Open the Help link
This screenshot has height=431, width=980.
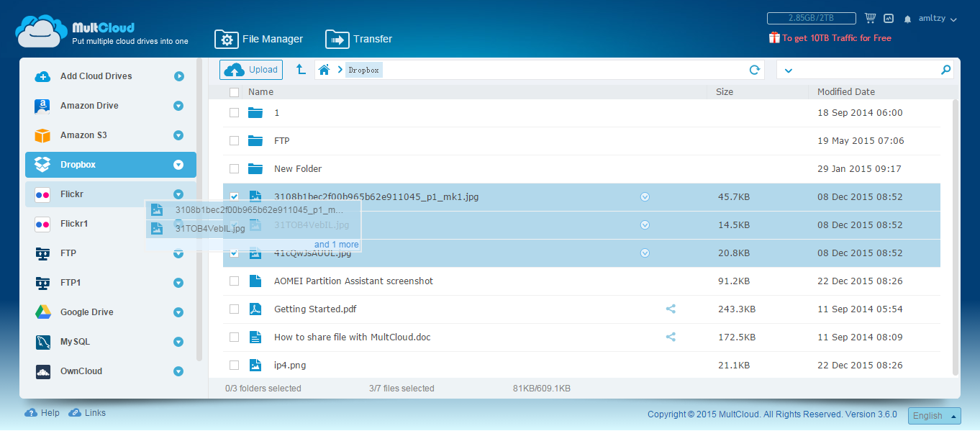tap(50, 413)
